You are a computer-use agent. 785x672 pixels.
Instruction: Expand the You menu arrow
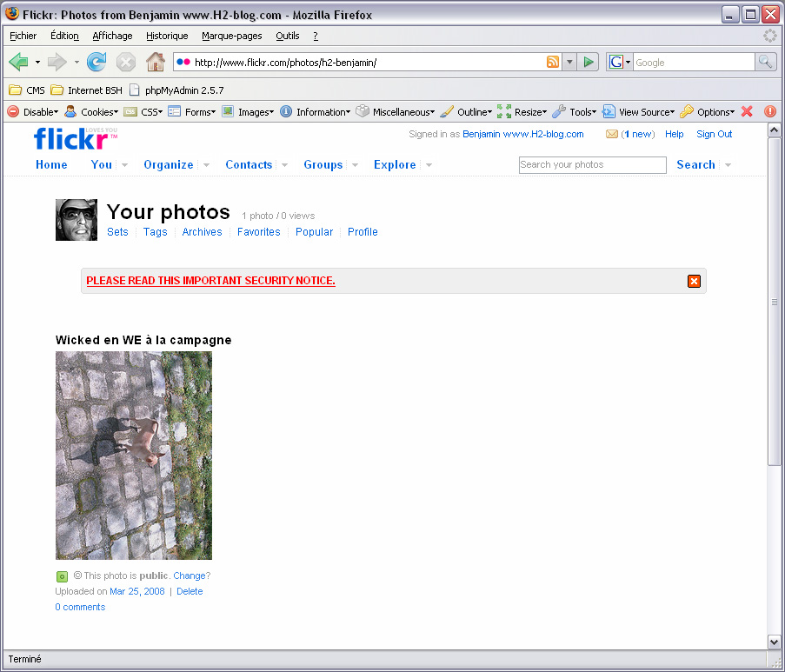[x=124, y=165]
